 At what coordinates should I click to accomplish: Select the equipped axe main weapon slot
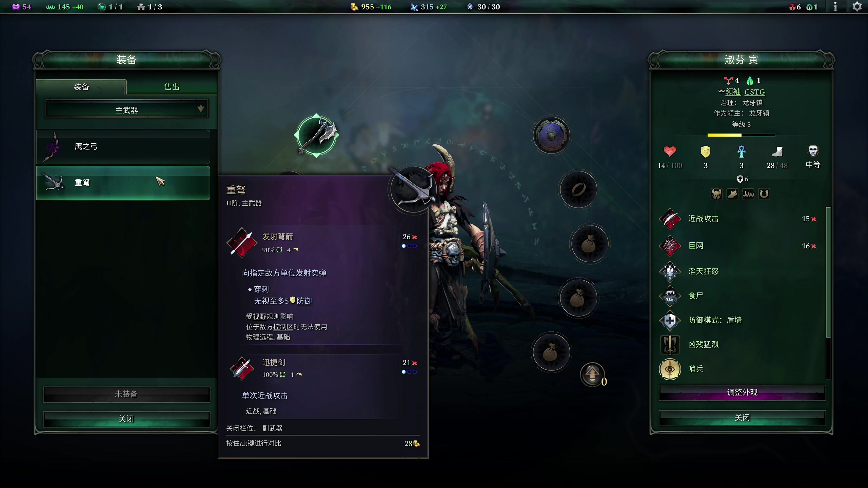point(316,136)
